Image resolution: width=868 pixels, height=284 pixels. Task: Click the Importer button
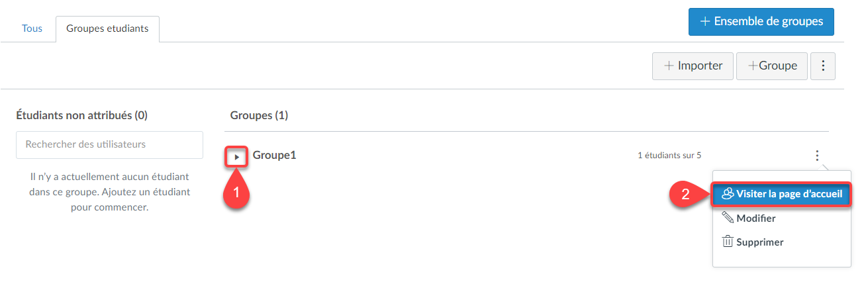(693, 66)
